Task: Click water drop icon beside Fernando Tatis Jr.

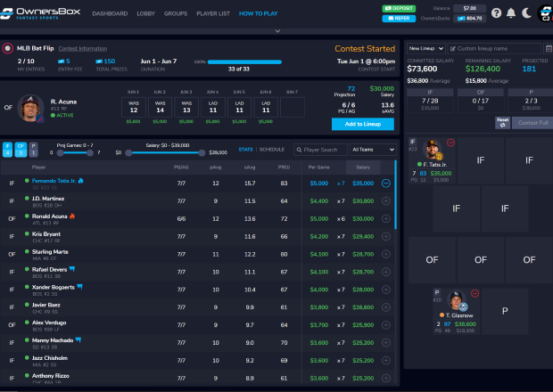Action: [81, 180]
